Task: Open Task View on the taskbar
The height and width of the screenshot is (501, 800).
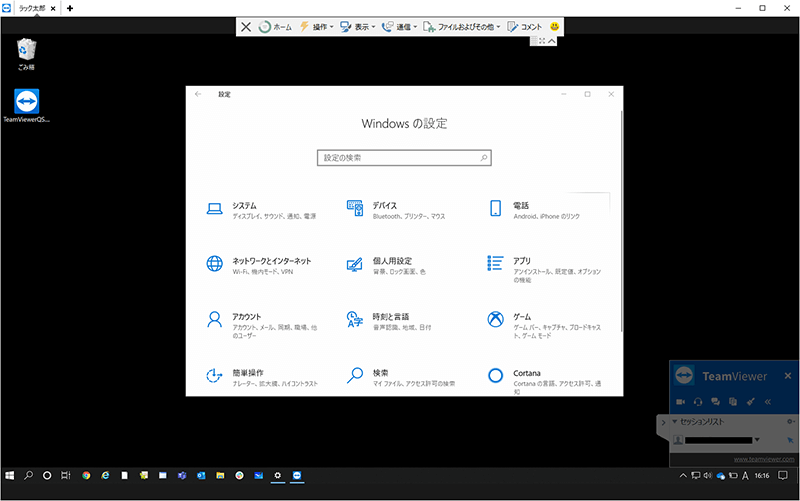Action: (x=66, y=475)
